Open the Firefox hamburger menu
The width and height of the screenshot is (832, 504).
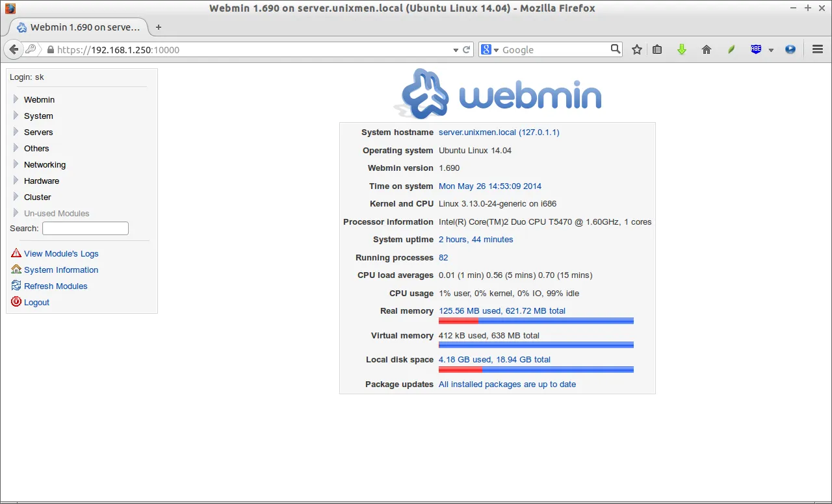[817, 49]
